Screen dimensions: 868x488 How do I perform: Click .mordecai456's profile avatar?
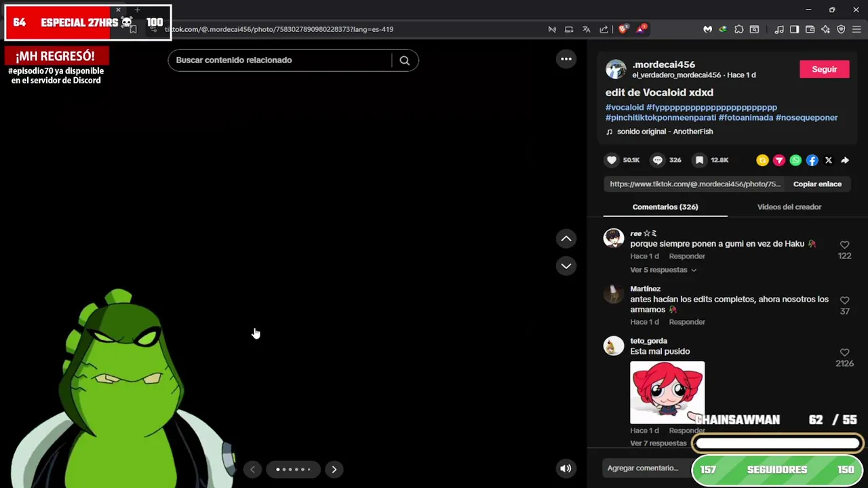point(616,69)
